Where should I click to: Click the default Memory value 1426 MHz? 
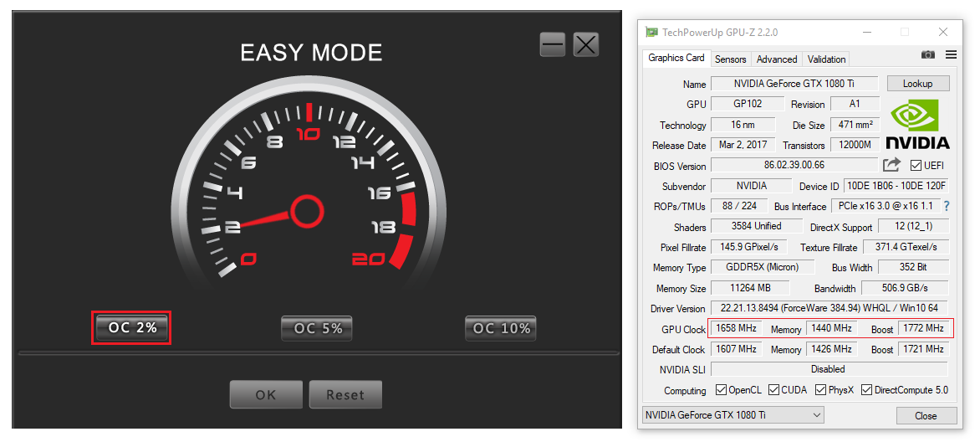[x=831, y=349]
